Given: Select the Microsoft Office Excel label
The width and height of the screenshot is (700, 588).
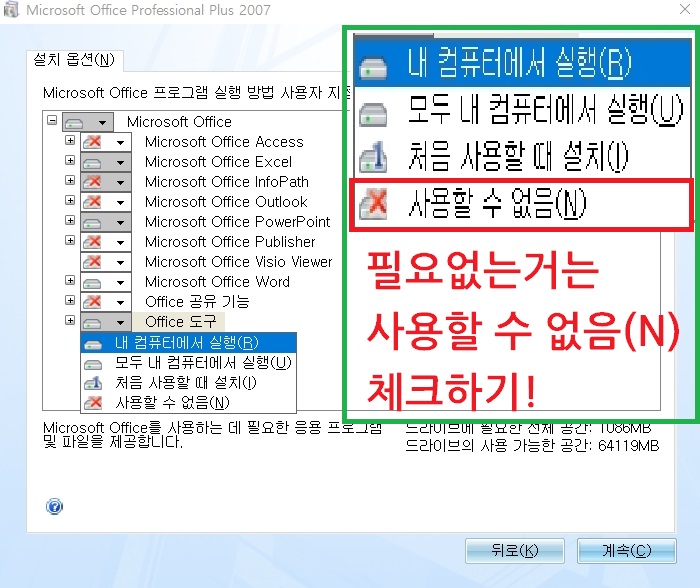Looking at the screenshot, I should 218,162.
